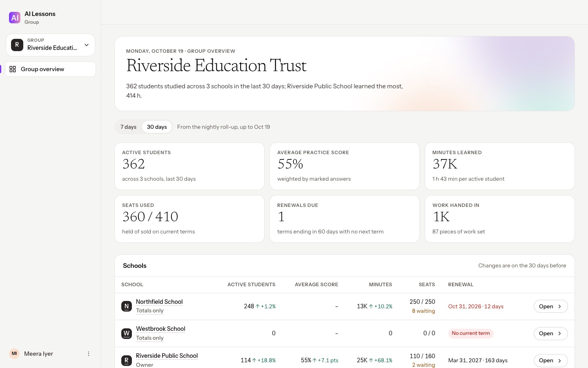Click '8 waiting' under Northfield seats
Screen dimensions: 588x368
pyautogui.click(x=423, y=311)
